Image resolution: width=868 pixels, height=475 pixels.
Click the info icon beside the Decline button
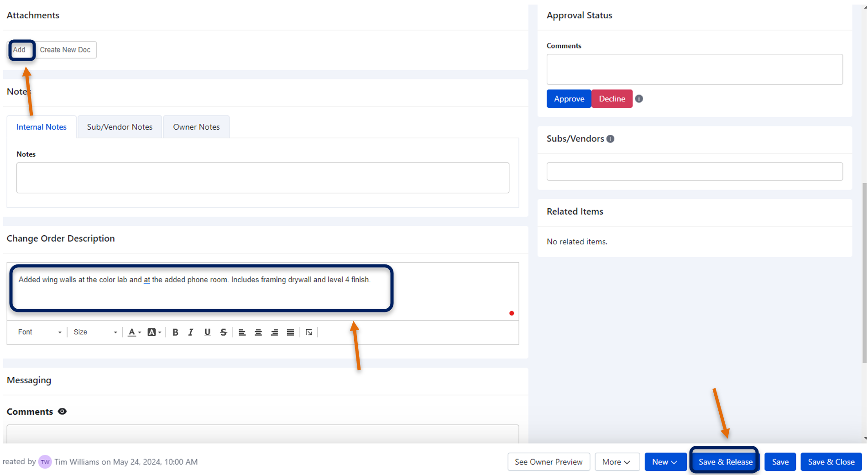[639, 98]
